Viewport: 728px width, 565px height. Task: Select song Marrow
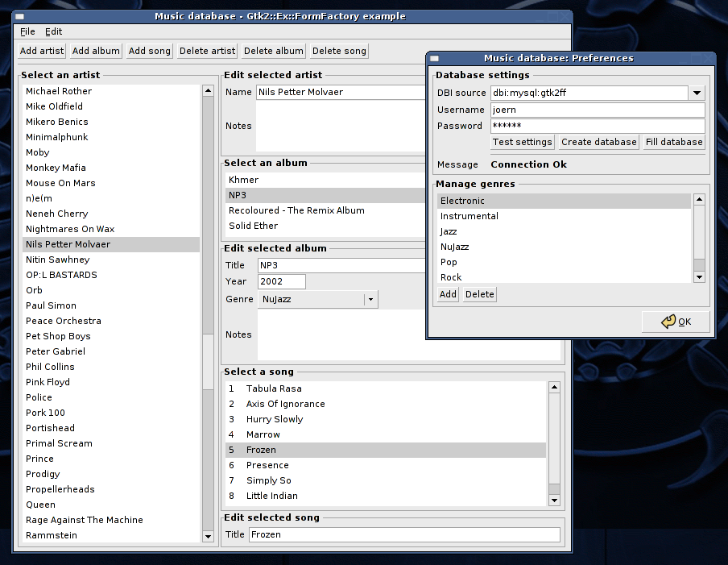pyautogui.click(x=386, y=434)
